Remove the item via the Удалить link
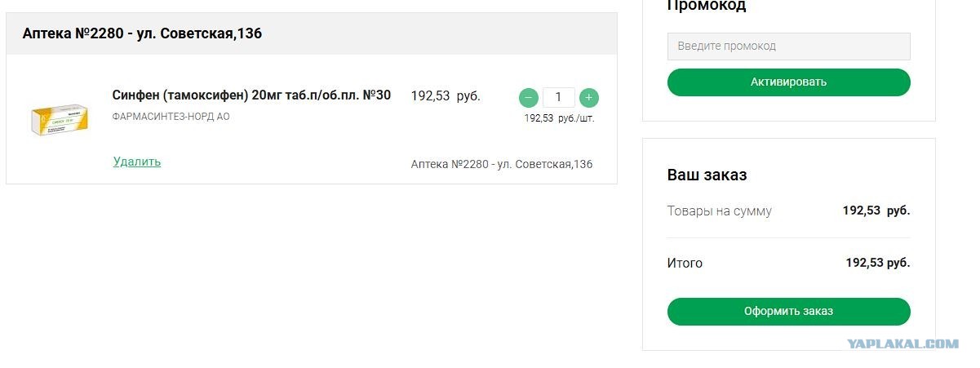The height and width of the screenshot is (368, 980). click(x=137, y=162)
